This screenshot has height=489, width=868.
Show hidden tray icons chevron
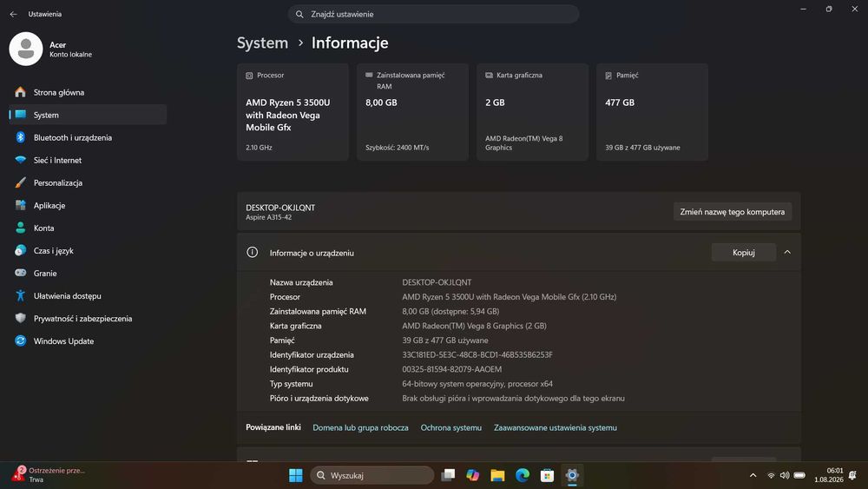[753, 475]
